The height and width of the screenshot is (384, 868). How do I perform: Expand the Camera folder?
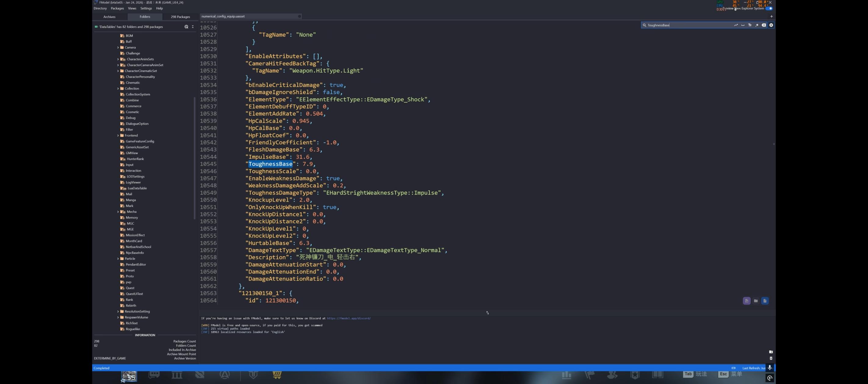pyautogui.click(x=118, y=48)
